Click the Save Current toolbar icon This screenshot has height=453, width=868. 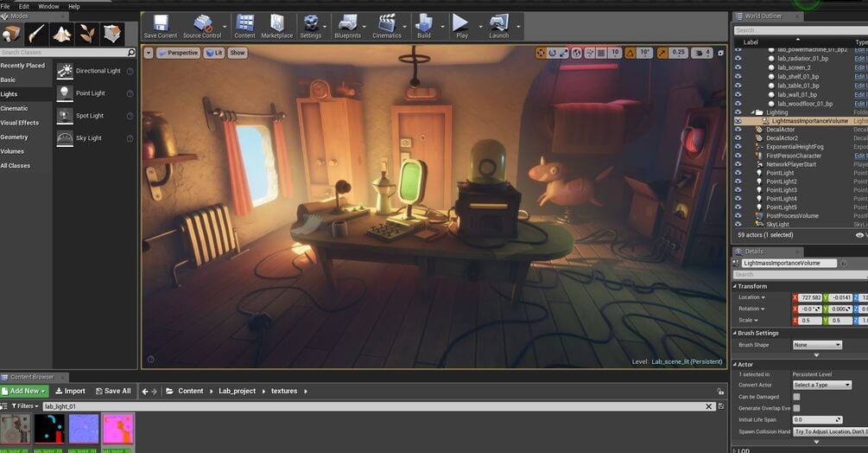[161, 27]
